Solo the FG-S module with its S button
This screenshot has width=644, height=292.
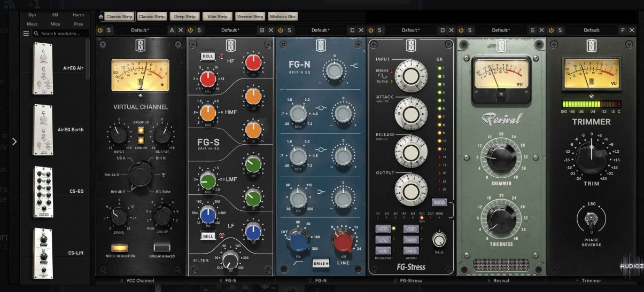[x=199, y=30]
